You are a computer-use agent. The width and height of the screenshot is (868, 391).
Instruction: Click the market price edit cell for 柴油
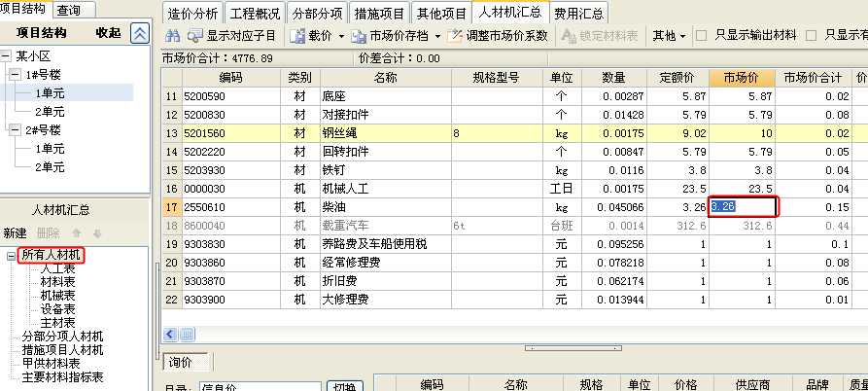[744, 207]
